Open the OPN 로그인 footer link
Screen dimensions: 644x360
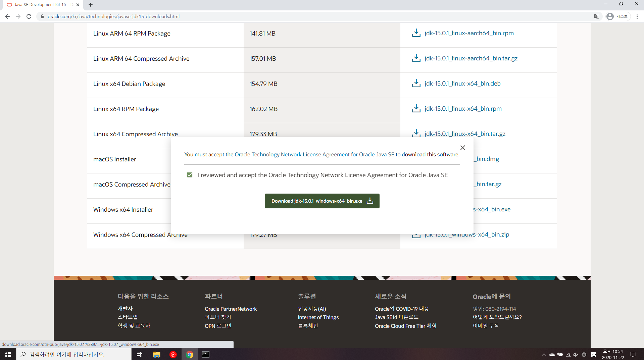pyautogui.click(x=218, y=326)
